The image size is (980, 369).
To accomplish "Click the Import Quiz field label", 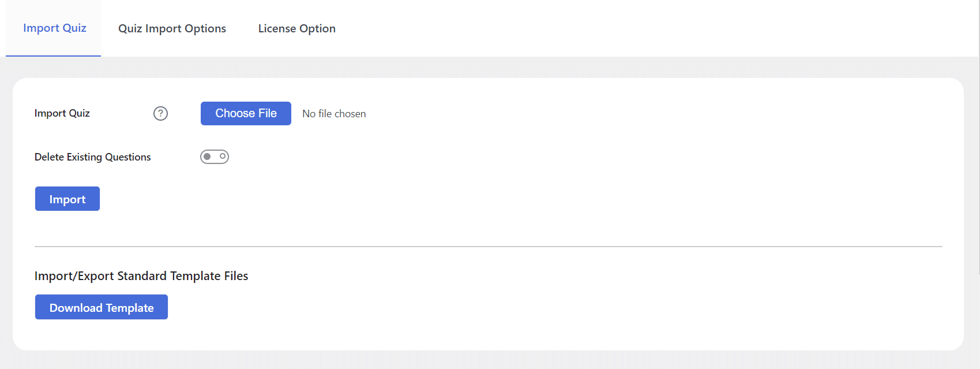I will coord(62,113).
